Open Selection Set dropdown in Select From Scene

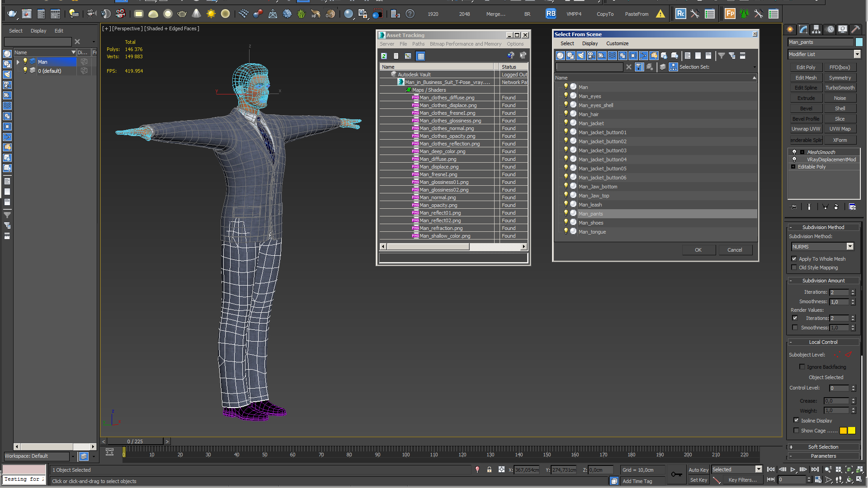(x=755, y=67)
